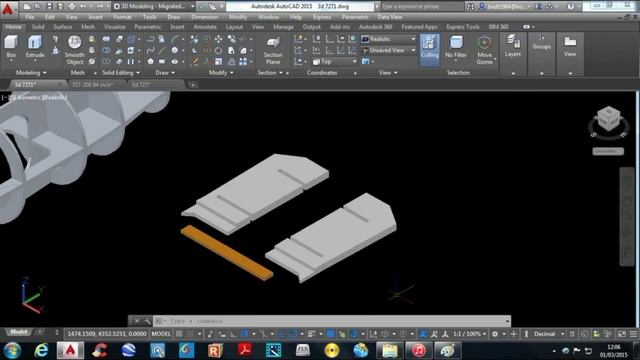
Task: Switch to the Featured Apps ribbon tab
Action: tap(419, 27)
